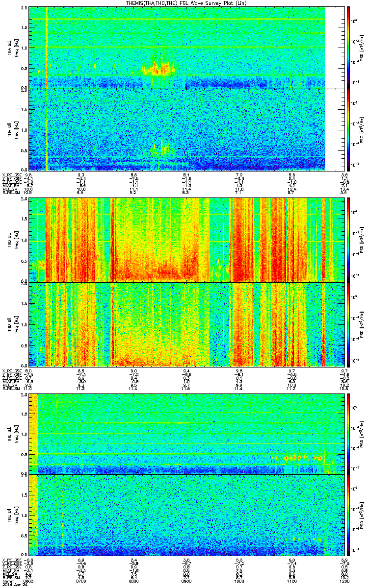Click the THE B-perpendicular PSD color bar

point(349,433)
